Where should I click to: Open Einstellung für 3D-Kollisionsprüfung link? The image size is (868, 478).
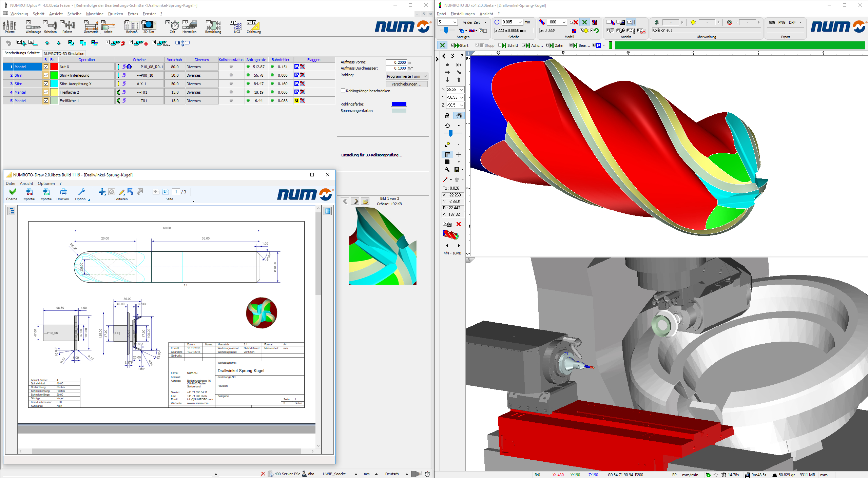click(371, 155)
